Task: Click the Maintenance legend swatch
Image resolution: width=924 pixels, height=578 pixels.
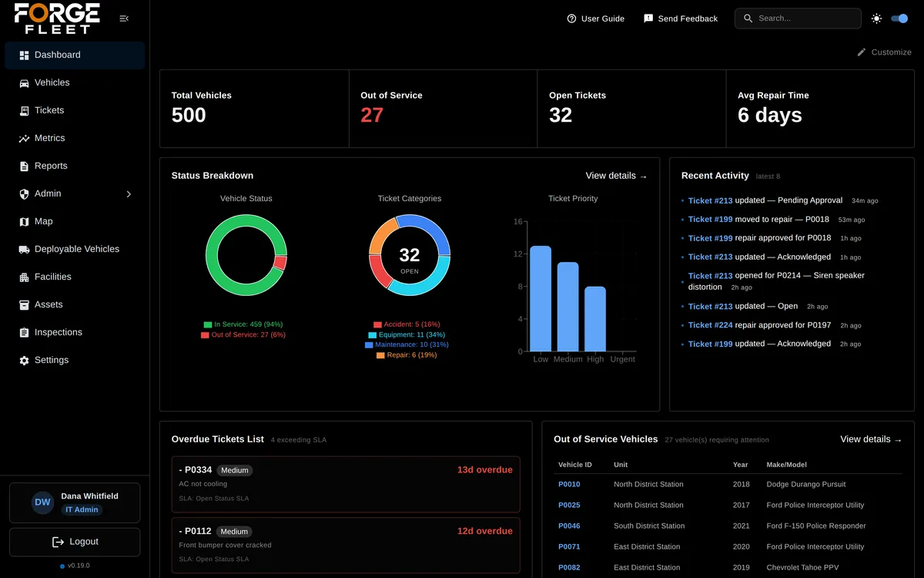Action: pos(369,345)
